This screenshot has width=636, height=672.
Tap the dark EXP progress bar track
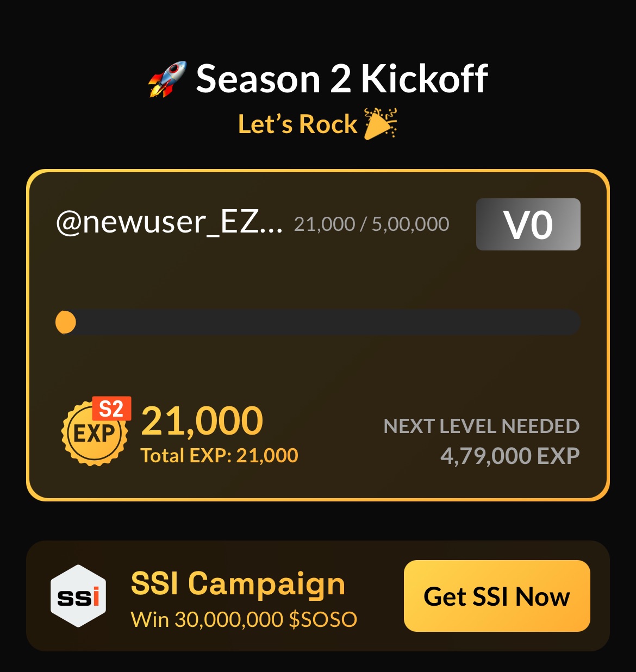[x=318, y=322]
